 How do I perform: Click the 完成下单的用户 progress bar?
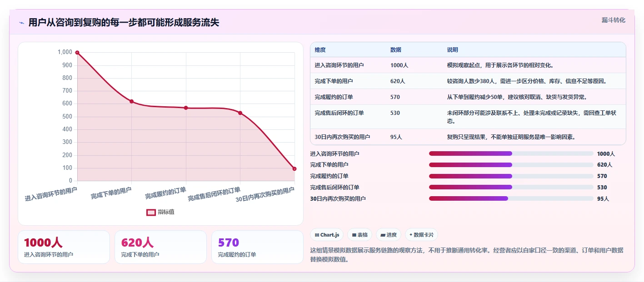click(511, 165)
